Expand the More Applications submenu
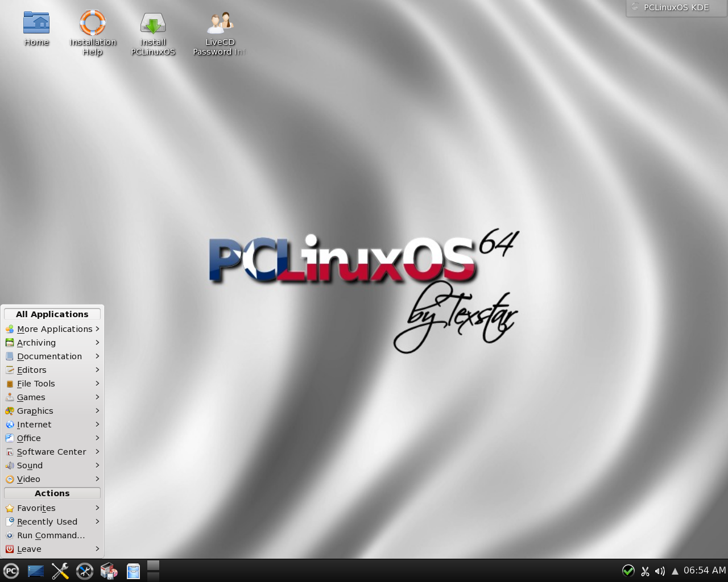Image resolution: width=728 pixels, height=582 pixels. coord(52,329)
